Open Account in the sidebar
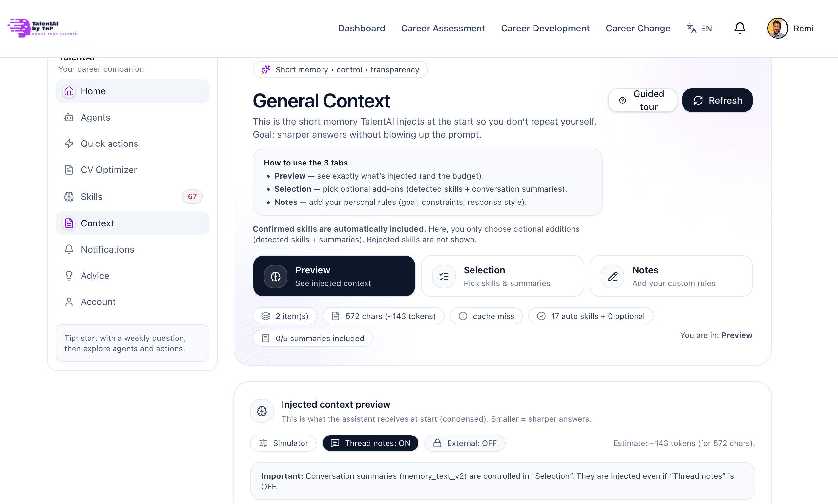The width and height of the screenshot is (838, 504). tap(98, 302)
